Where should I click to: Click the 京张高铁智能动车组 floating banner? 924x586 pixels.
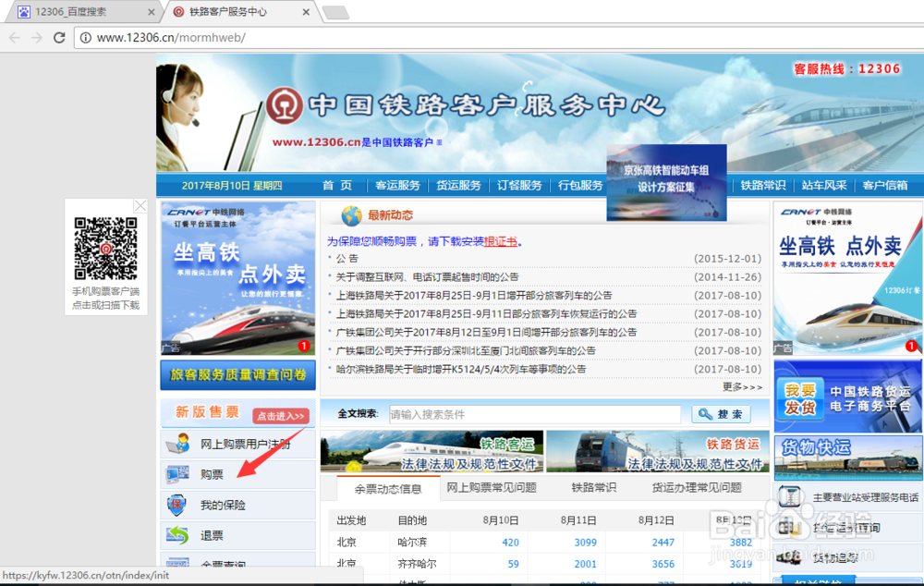[x=666, y=183]
